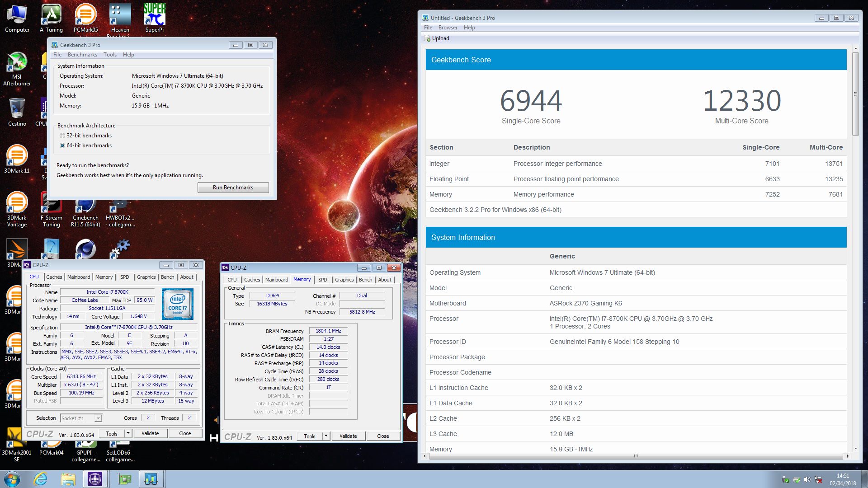
Task: Open the Computer desktop icon
Action: click(17, 18)
